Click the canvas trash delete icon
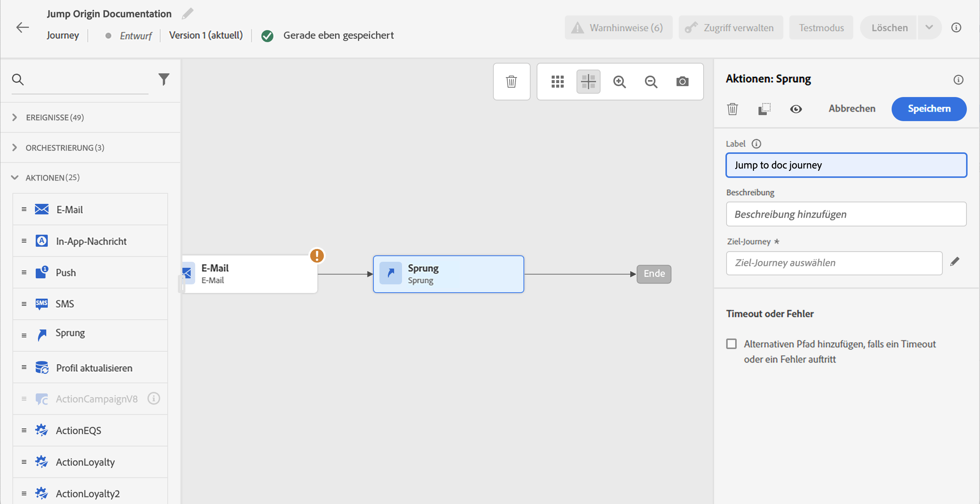Viewport: 980px width, 504px height. tap(511, 81)
